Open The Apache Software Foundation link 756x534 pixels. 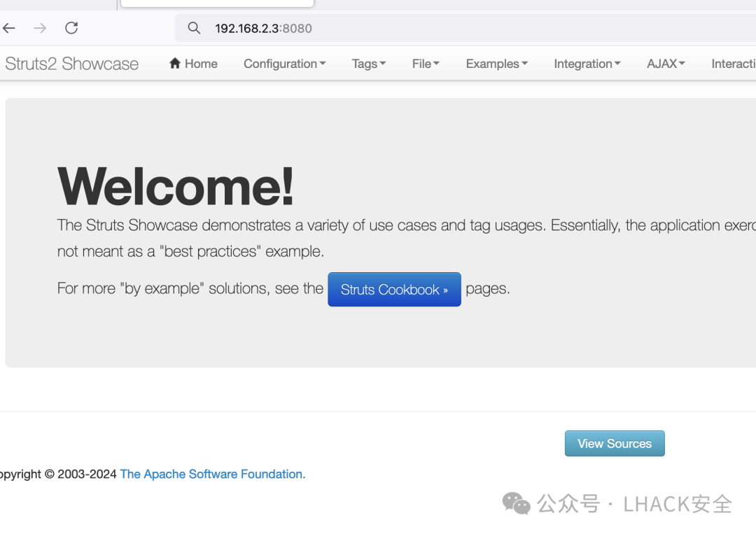pyautogui.click(x=213, y=475)
